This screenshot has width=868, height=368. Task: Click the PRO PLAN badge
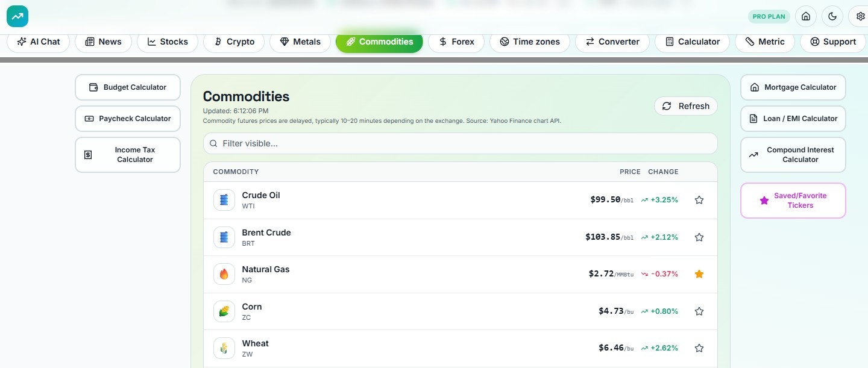pyautogui.click(x=769, y=16)
